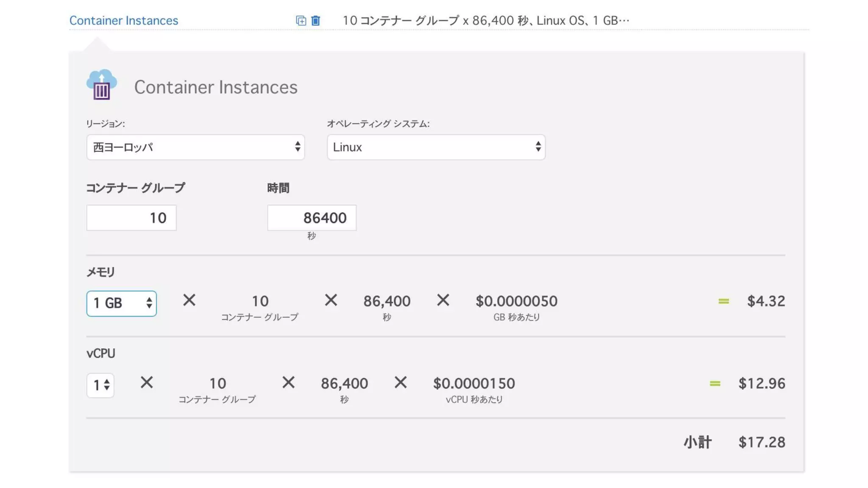The height and width of the screenshot is (488, 868).
Task: Click the vCPU rate $0.0000150
Action: (474, 383)
